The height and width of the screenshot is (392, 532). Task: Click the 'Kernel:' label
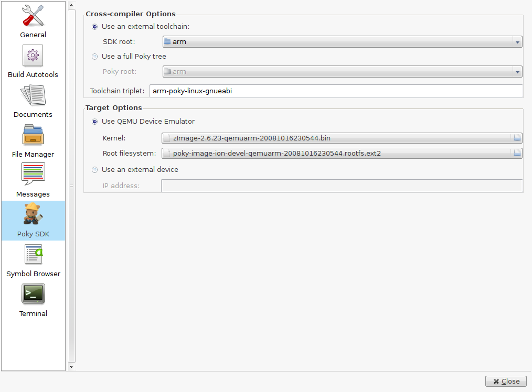(114, 138)
